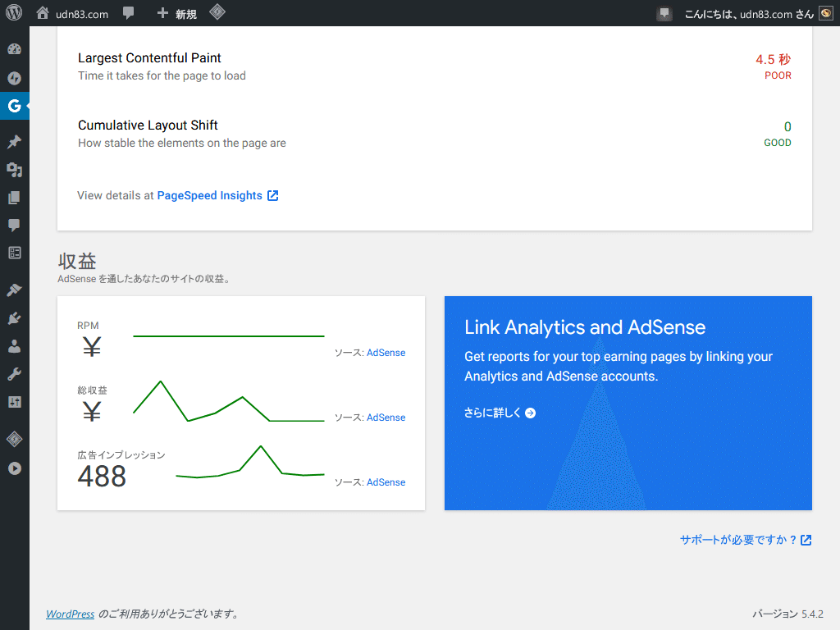Open the 新規 new content menu
840x630 pixels.
click(x=177, y=13)
